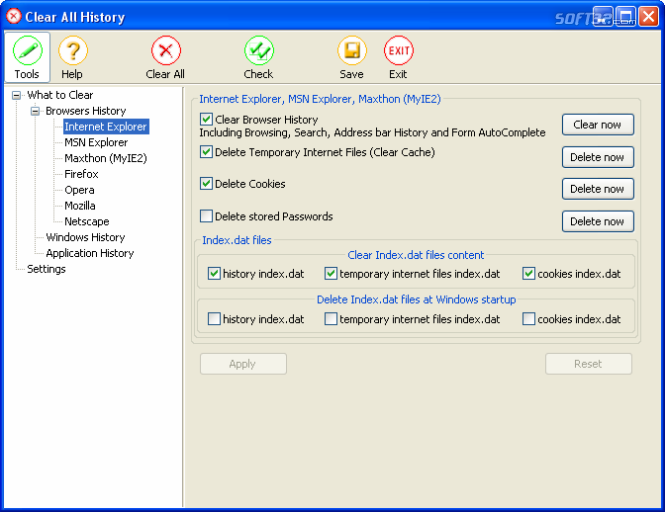The height and width of the screenshot is (512, 665).
Task: Uncheck cookies index.dat under Clear content
Action: point(528,274)
